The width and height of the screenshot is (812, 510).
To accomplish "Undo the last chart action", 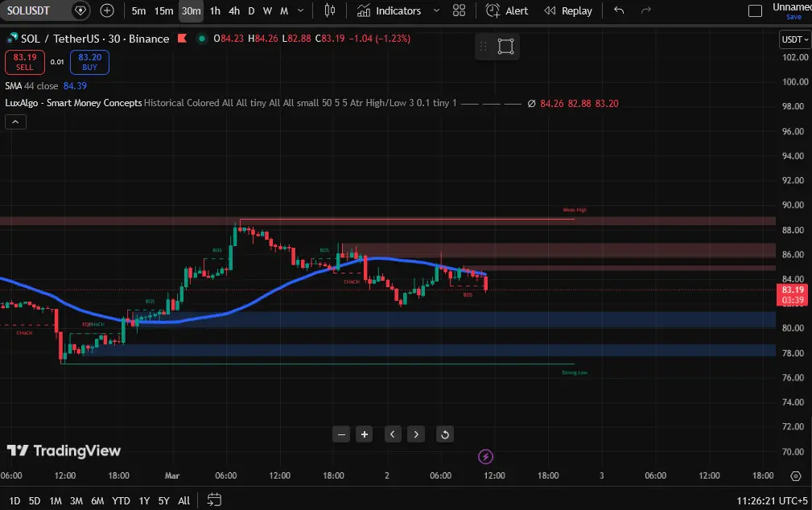I will [x=619, y=10].
